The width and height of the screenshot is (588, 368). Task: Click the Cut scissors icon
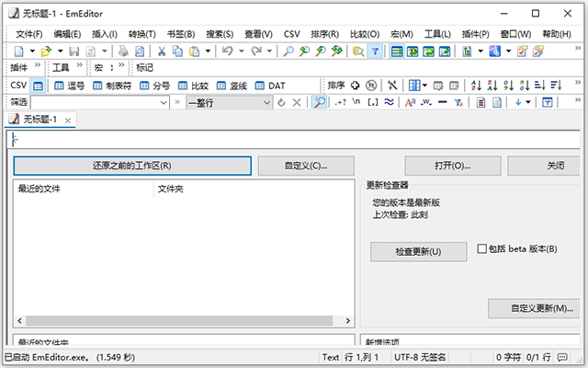click(x=162, y=52)
